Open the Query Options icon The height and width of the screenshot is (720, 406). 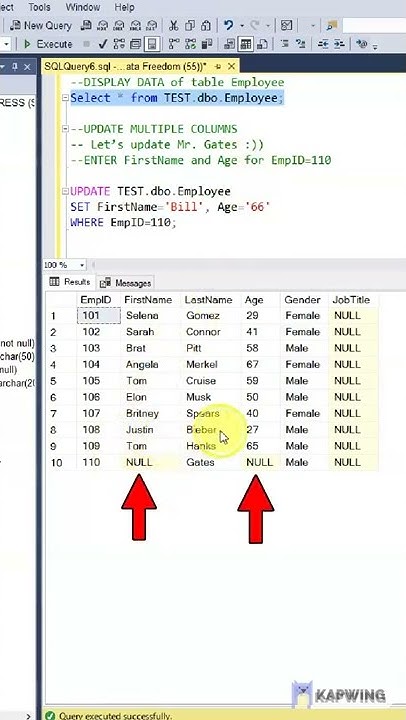(x=135, y=45)
